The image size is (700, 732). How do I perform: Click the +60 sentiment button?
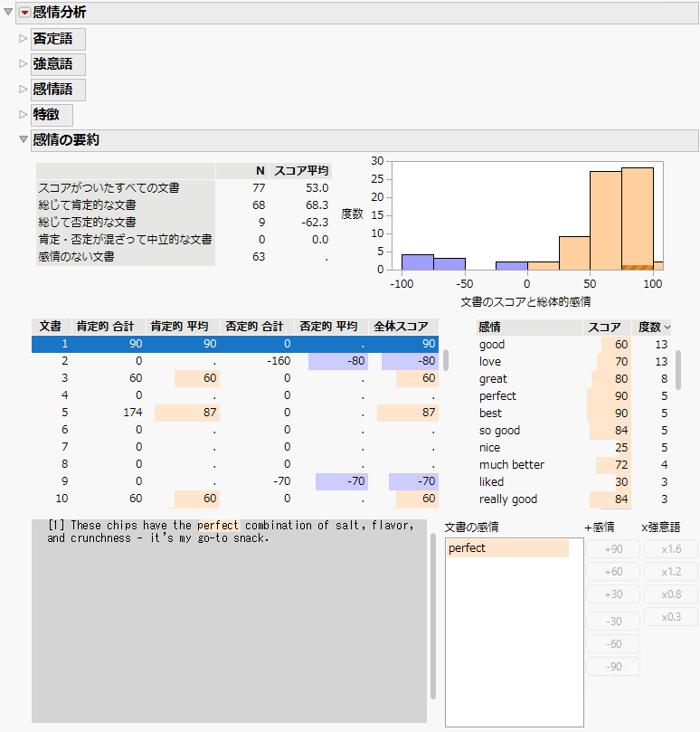tap(613, 572)
